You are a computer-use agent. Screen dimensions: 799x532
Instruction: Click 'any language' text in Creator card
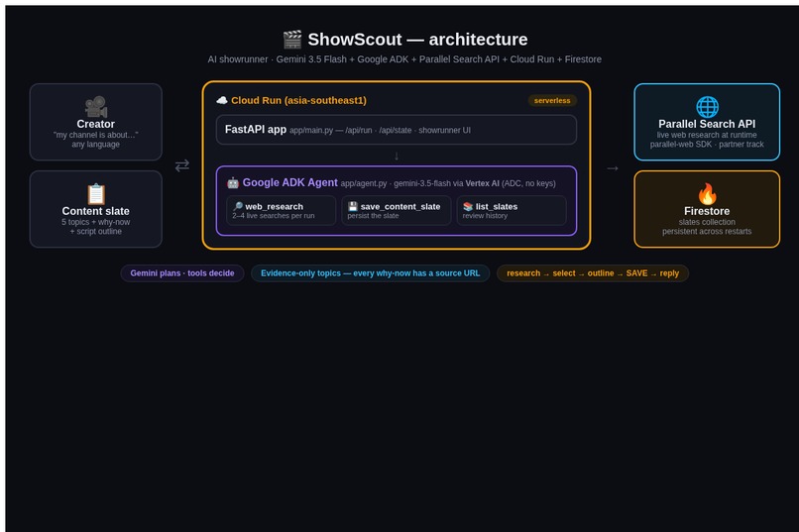click(x=96, y=144)
